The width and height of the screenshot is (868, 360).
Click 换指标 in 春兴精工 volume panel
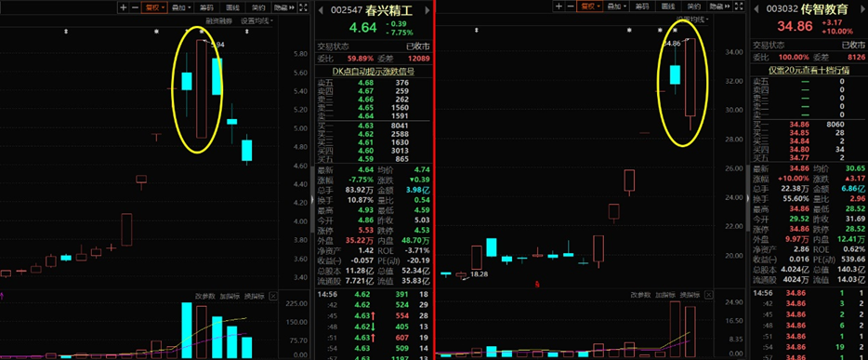coord(254,297)
